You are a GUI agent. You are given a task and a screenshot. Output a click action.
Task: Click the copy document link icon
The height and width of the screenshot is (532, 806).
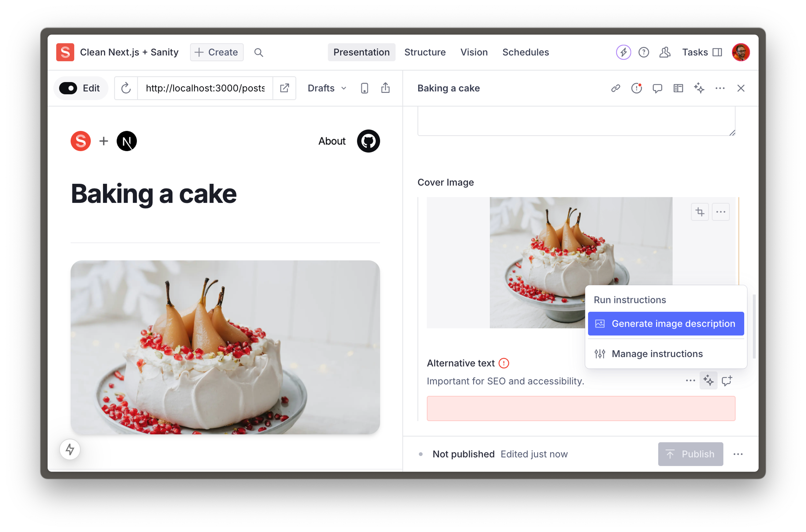coord(616,88)
